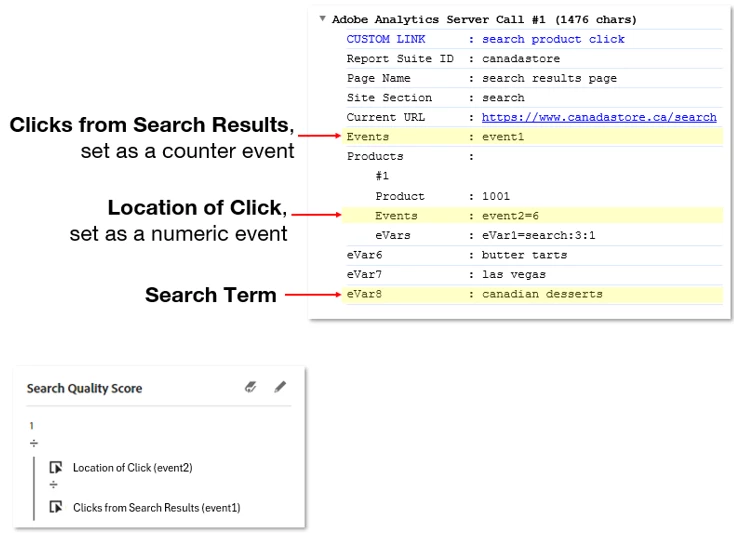Select the Products row label

click(x=375, y=156)
